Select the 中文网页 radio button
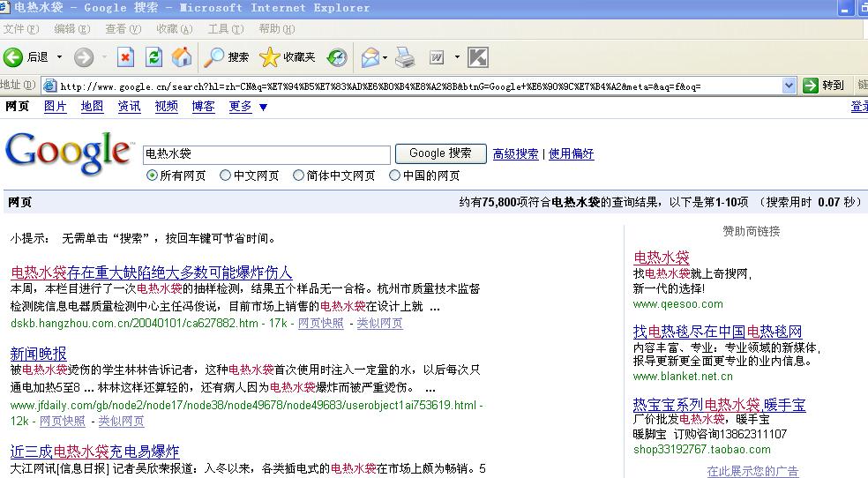 coord(225,176)
